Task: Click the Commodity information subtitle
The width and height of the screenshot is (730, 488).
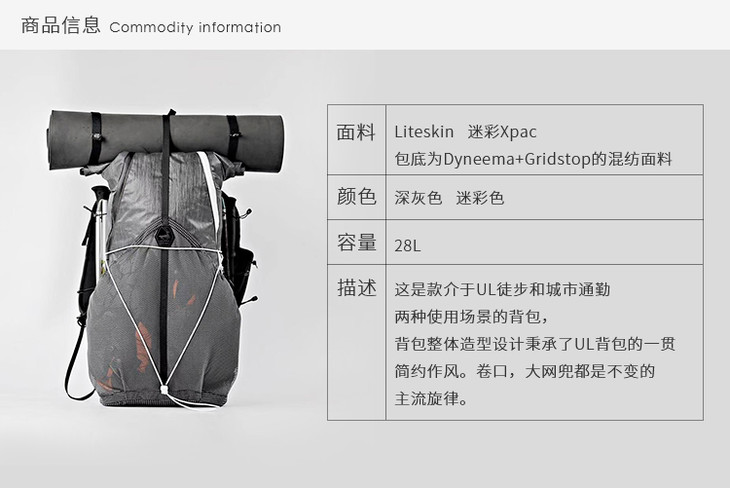Action: click(195, 27)
